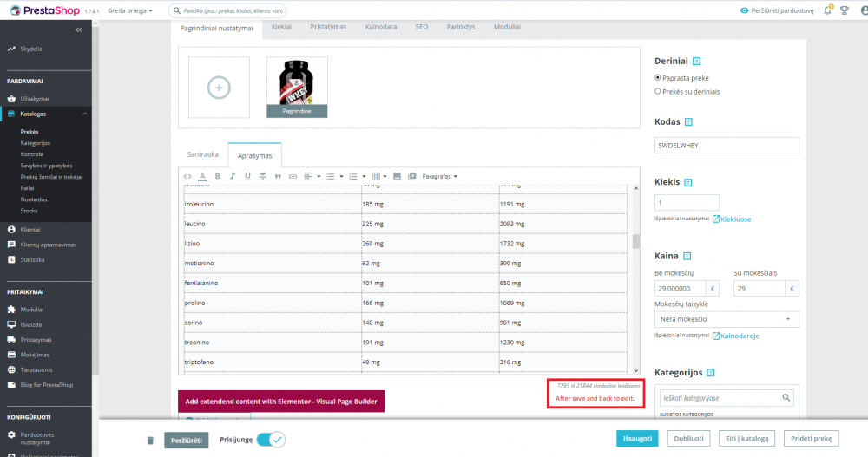Click the Kaina help icon
The height and width of the screenshot is (457, 868).
(687, 256)
